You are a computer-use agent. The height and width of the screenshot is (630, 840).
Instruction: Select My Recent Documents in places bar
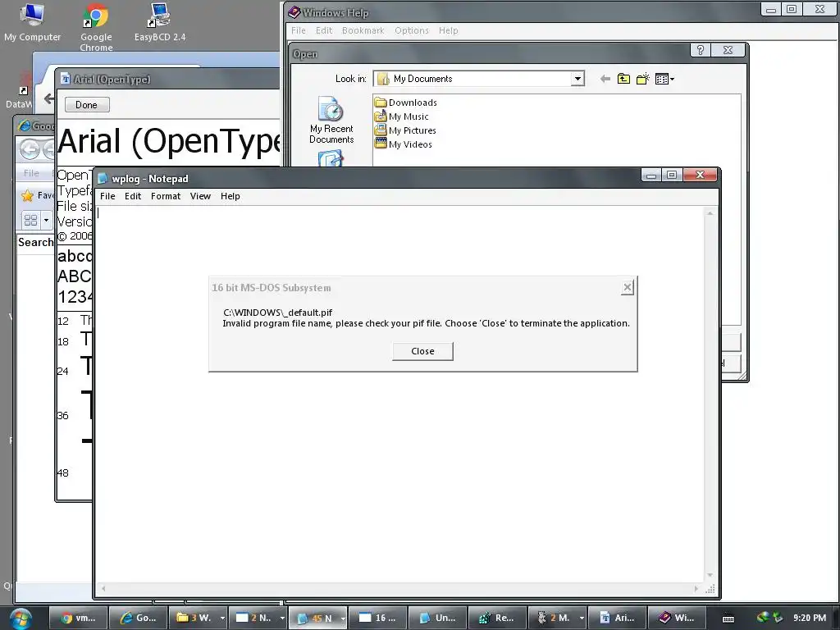(331, 120)
